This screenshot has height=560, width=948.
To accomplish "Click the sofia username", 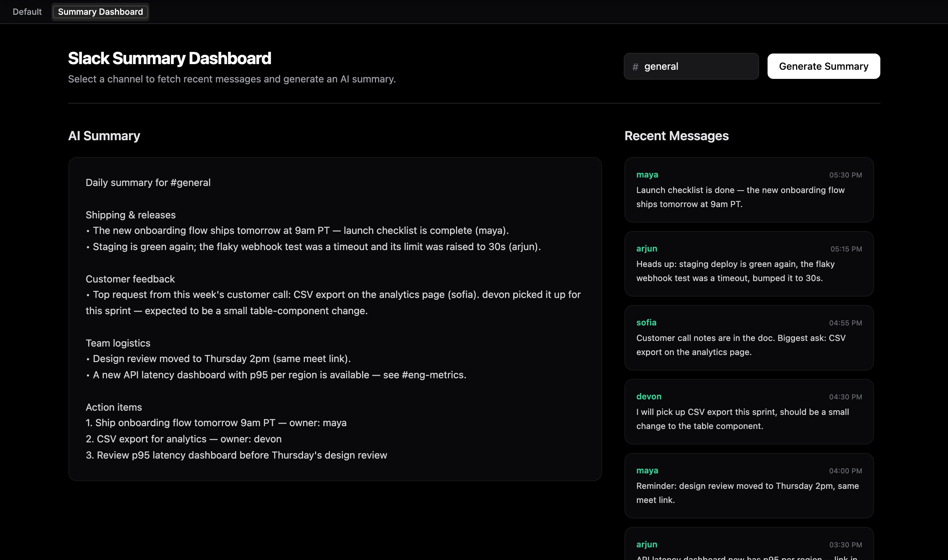I will coord(646,323).
